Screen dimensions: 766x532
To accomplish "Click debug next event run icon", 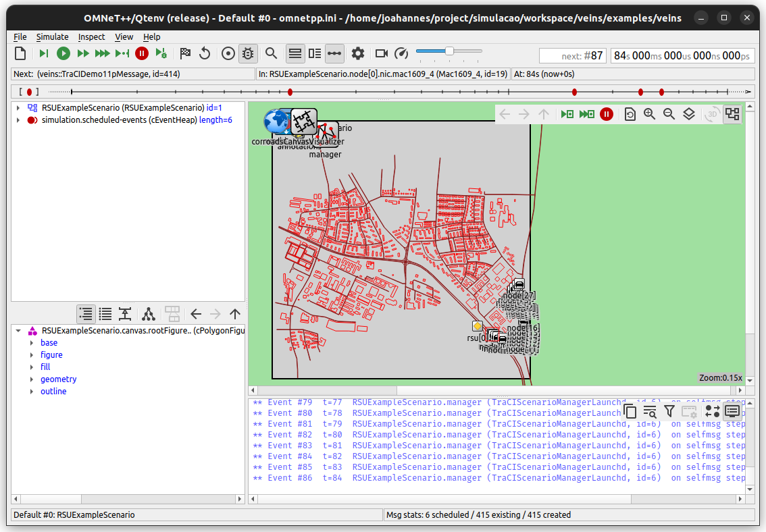I will (x=161, y=54).
